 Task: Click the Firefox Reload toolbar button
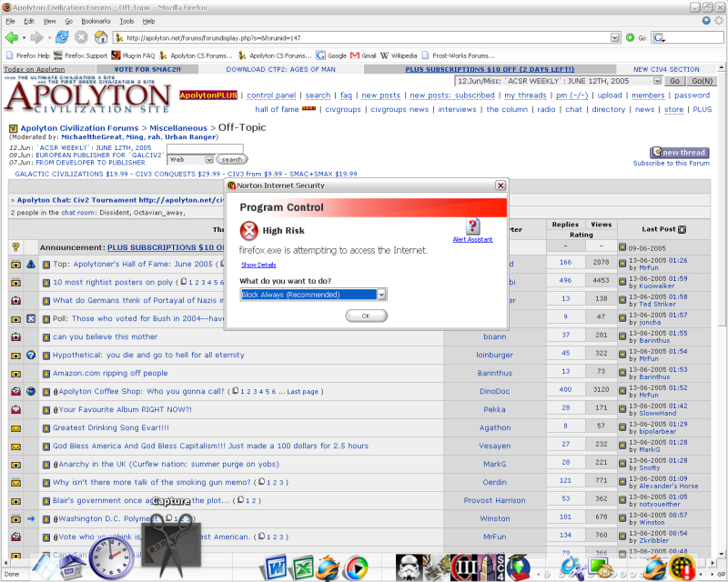point(62,37)
